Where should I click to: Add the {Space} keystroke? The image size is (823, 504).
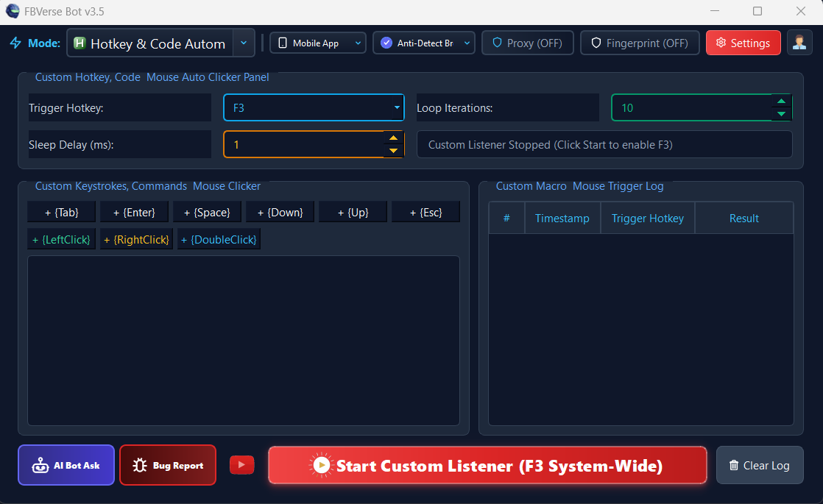point(208,212)
